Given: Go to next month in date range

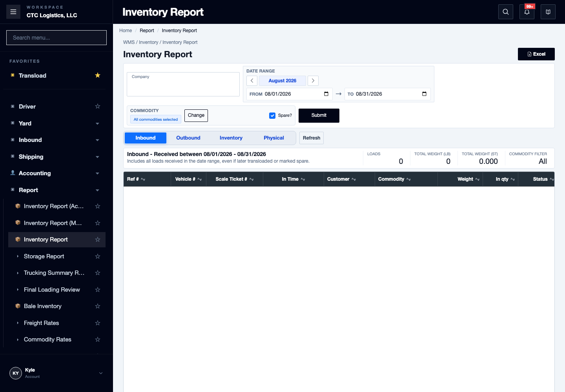Looking at the screenshot, I should (313, 81).
